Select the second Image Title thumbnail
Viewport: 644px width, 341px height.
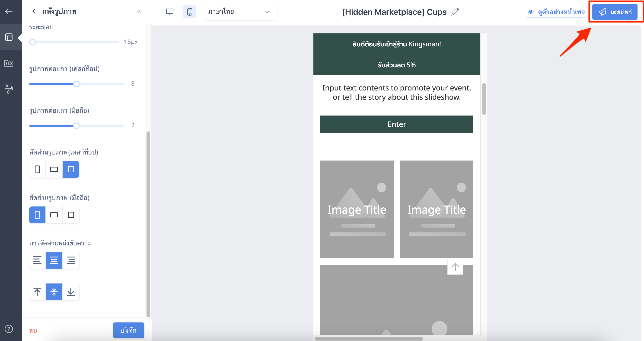coord(437,209)
